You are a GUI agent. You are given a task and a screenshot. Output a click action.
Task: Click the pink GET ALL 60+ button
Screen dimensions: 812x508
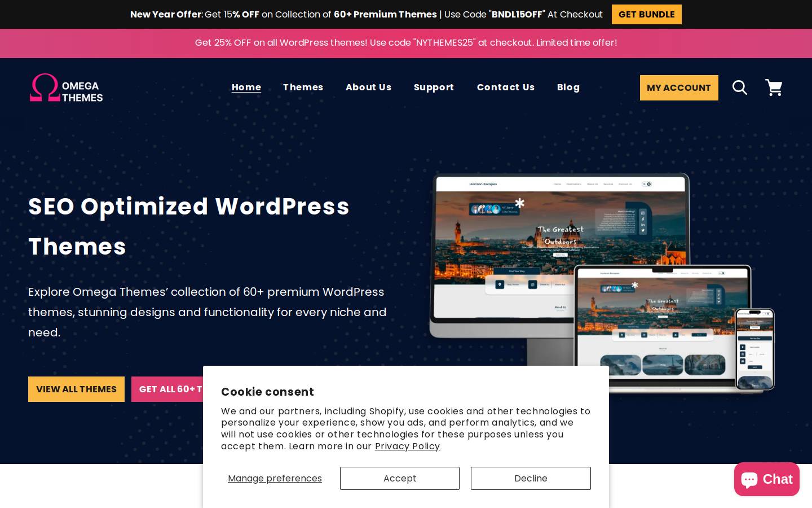click(167, 389)
